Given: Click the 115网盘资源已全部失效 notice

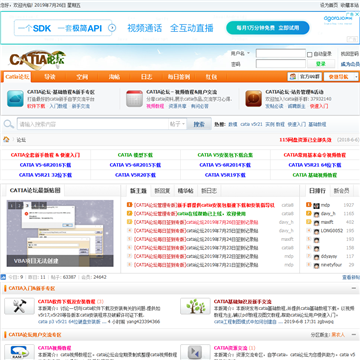Looking at the screenshot, I should [305, 140].
